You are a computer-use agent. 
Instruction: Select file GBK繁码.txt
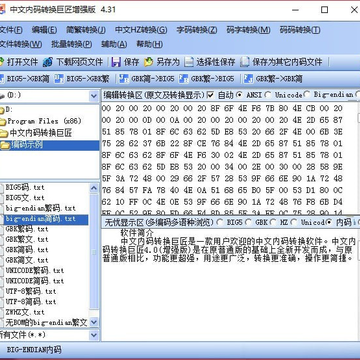tap(27, 229)
